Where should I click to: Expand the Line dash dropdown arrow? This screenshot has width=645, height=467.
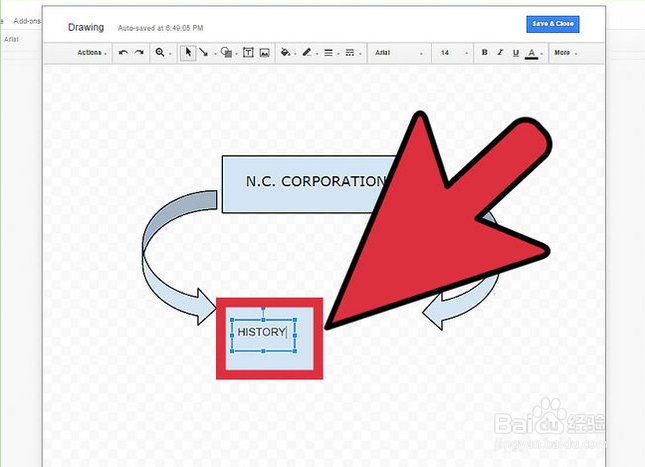tap(360, 54)
